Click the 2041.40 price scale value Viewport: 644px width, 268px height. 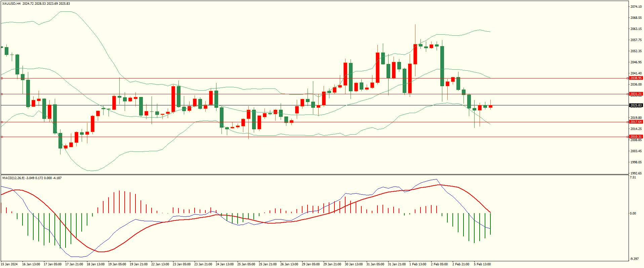[636, 73]
